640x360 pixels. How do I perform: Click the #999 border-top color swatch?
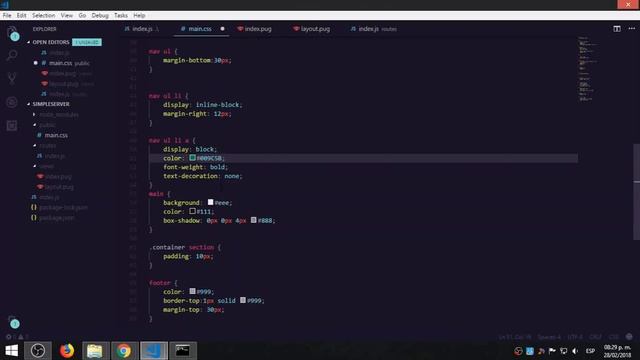pos(243,300)
